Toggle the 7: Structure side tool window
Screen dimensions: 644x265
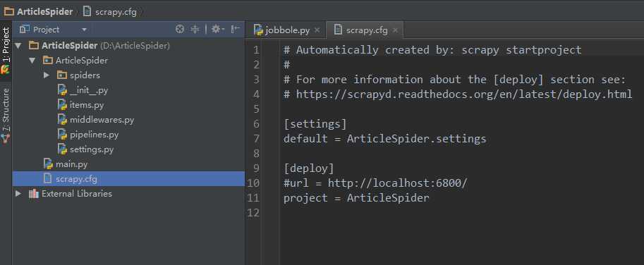pyautogui.click(x=6, y=115)
